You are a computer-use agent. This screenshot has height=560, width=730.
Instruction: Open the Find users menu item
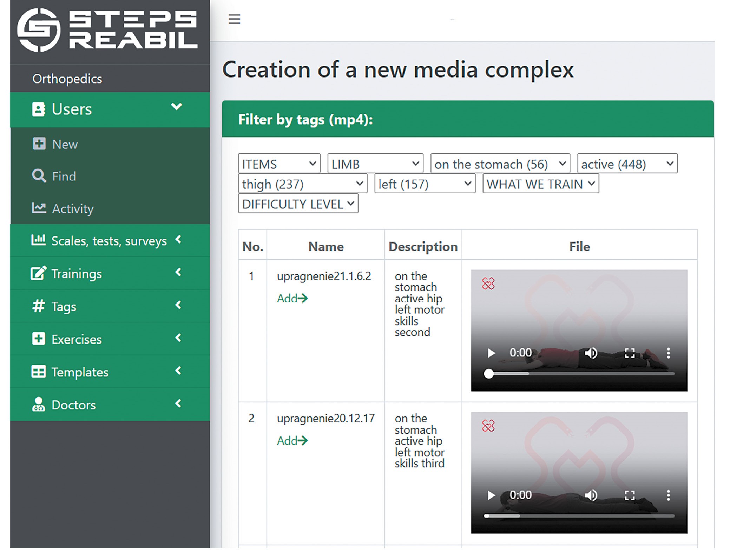click(64, 176)
